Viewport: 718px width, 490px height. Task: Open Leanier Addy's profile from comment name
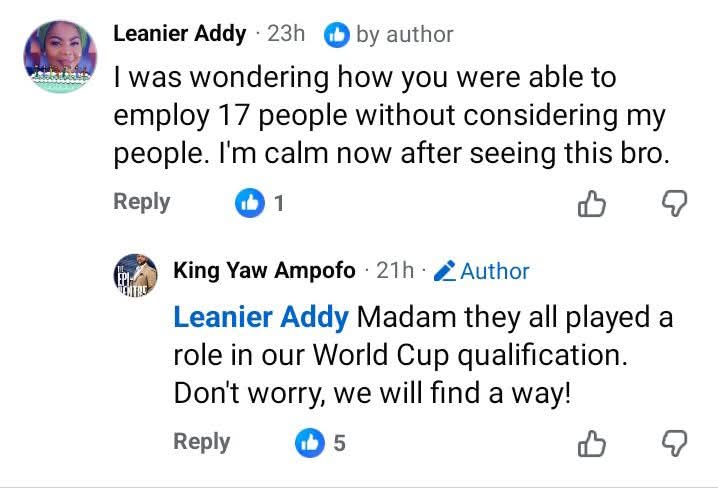[179, 34]
